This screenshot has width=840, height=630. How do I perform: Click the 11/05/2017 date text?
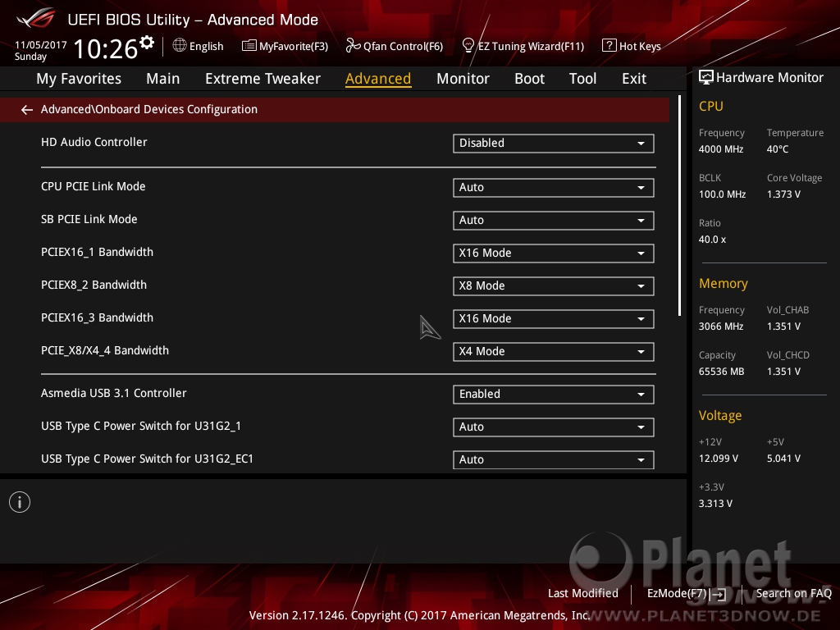[x=41, y=45]
